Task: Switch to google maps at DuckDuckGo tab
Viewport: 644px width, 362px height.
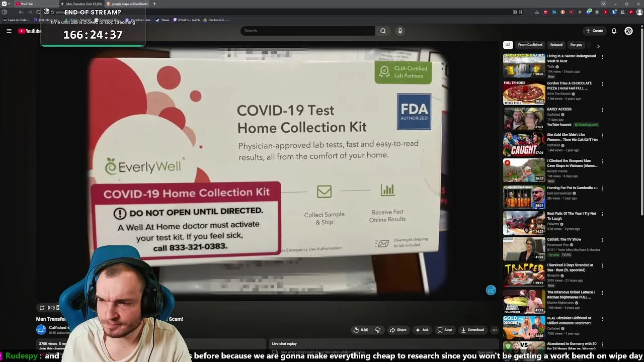Action: (x=128, y=4)
